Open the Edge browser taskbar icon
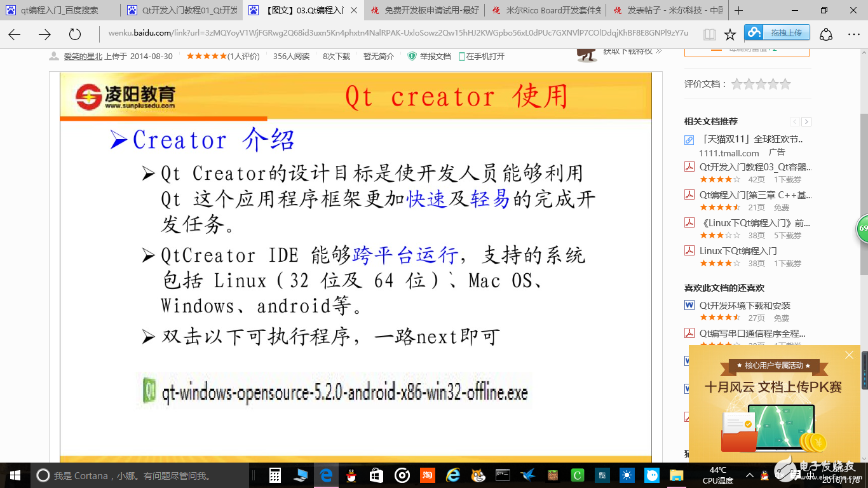 click(327, 475)
